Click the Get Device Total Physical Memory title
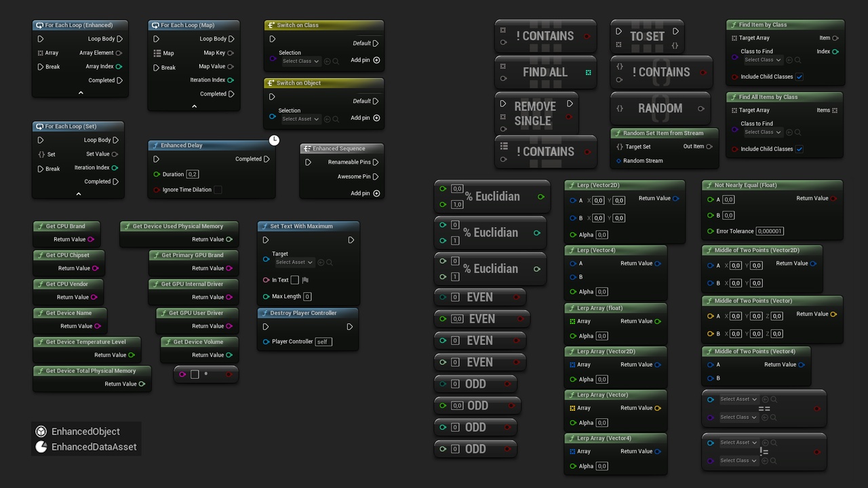Screen dimensions: 868x488 (91, 371)
